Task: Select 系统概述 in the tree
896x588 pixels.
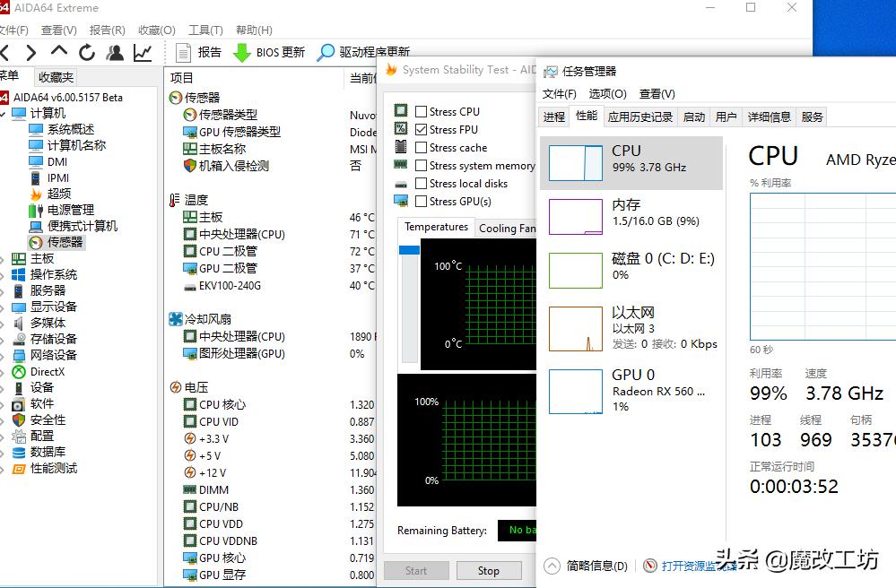Action: point(70,130)
